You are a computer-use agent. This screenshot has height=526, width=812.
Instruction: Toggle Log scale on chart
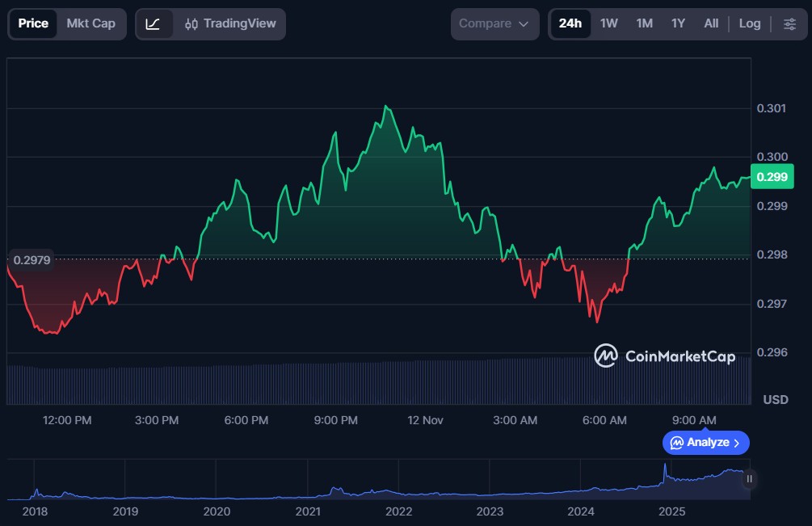749,24
